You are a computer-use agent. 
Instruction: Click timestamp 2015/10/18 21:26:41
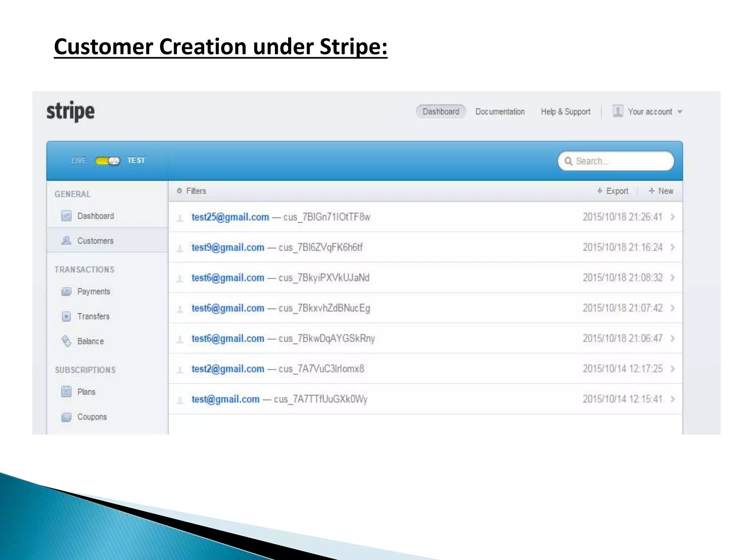(x=623, y=217)
